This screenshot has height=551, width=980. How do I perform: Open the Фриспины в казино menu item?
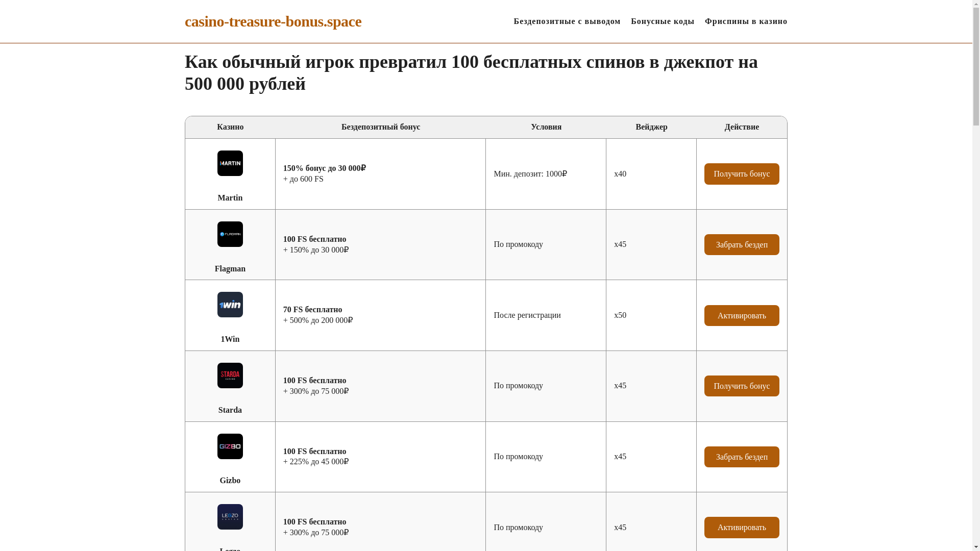tap(746, 21)
